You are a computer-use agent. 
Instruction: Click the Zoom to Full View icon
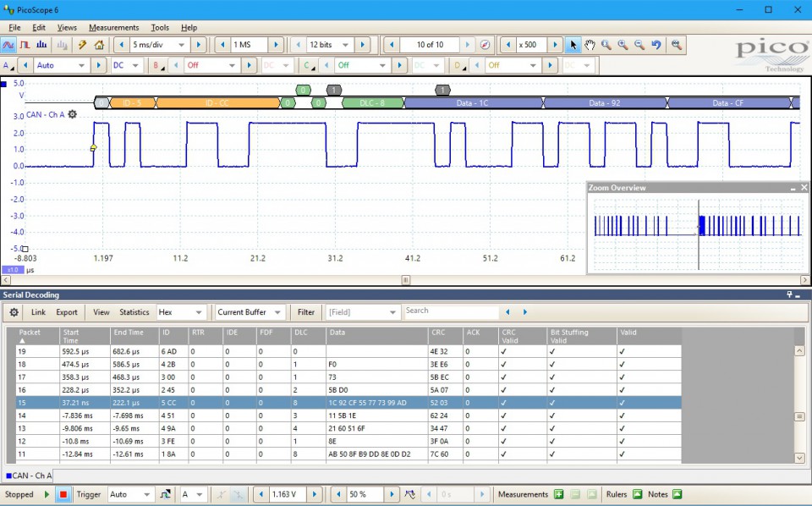(677, 45)
